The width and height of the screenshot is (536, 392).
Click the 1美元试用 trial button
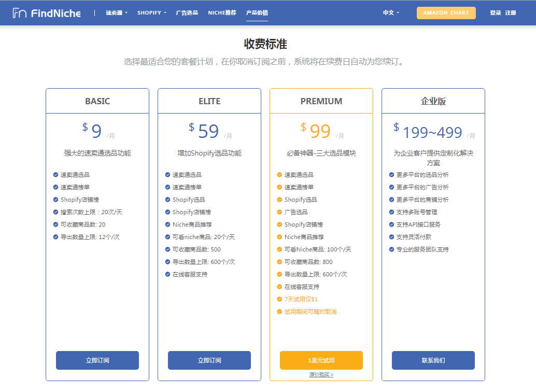pos(321,360)
